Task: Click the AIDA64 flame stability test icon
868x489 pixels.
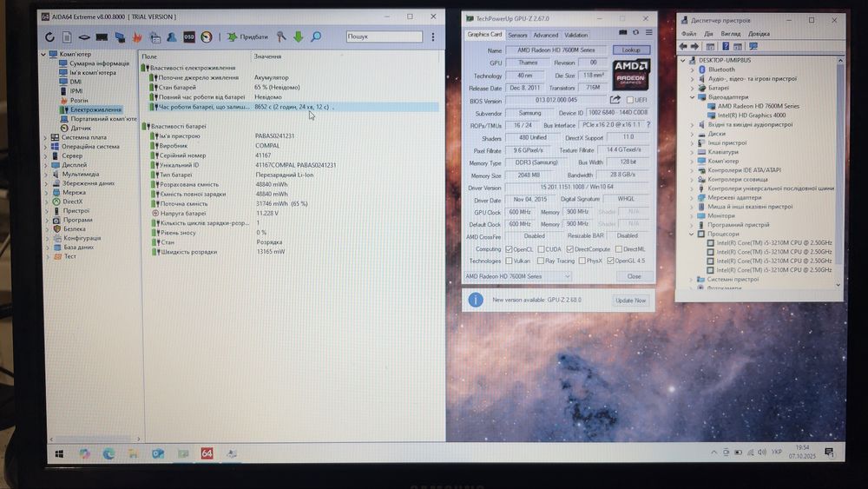Action: click(x=137, y=37)
